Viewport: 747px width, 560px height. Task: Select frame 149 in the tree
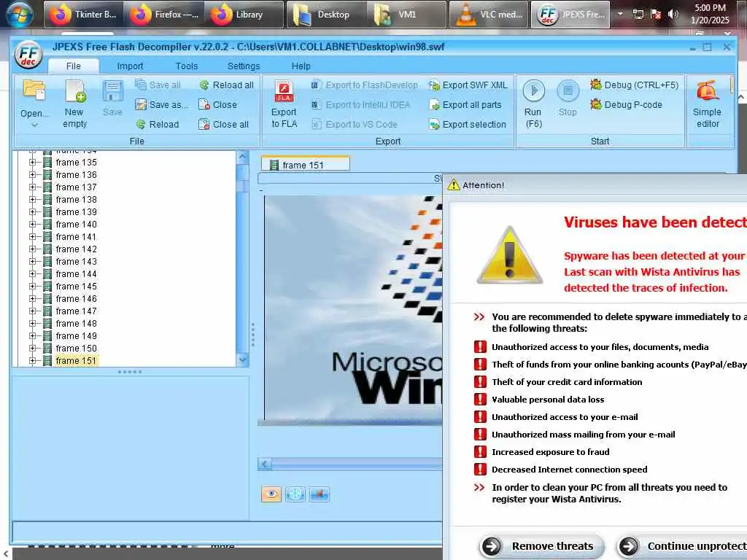click(x=76, y=335)
